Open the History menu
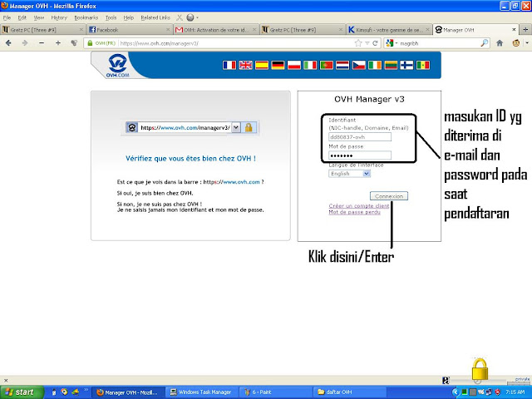The image size is (532, 399). (x=59, y=17)
